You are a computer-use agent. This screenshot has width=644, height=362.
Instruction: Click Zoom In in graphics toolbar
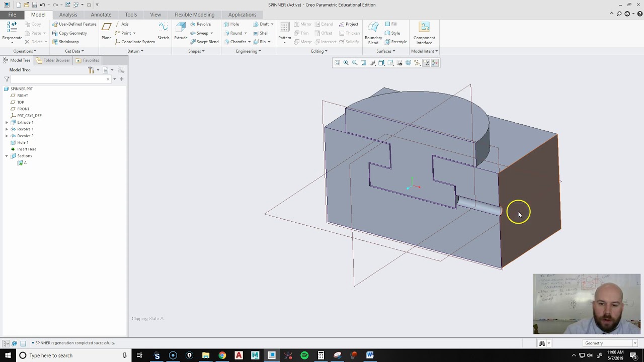coord(346,63)
